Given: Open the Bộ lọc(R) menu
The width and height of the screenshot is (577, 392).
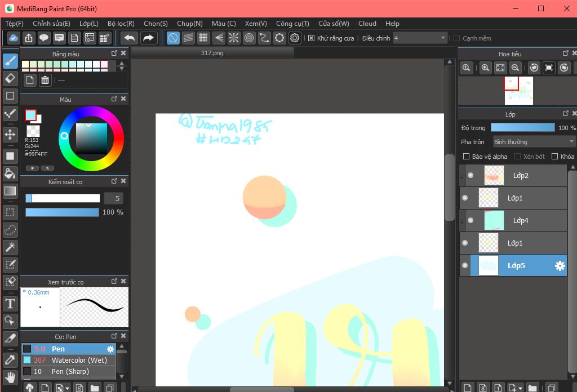Looking at the screenshot, I should pyautogui.click(x=121, y=24).
